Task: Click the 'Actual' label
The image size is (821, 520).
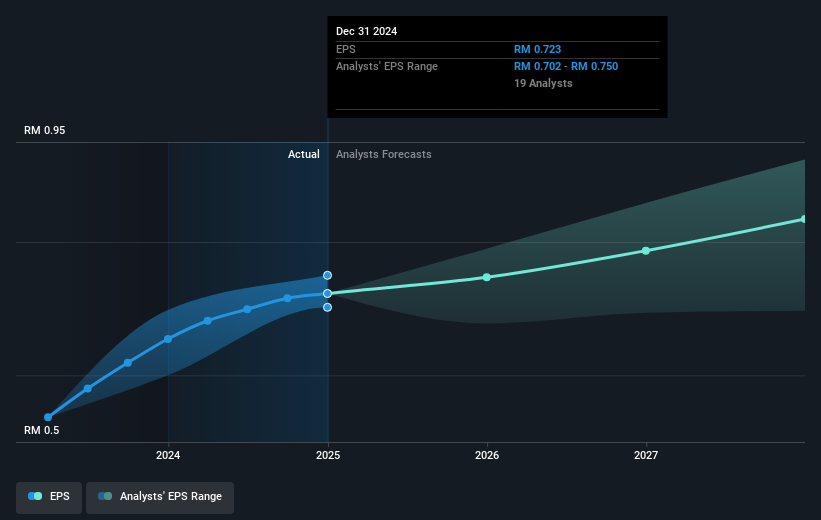Action: click(x=304, y=154)
